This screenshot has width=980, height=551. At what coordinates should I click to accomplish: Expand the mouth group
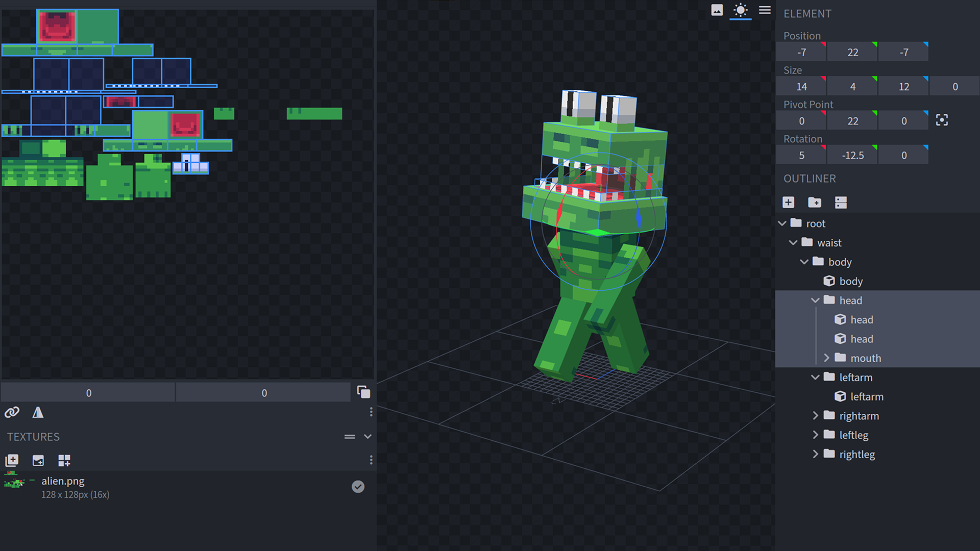(826, 358)
